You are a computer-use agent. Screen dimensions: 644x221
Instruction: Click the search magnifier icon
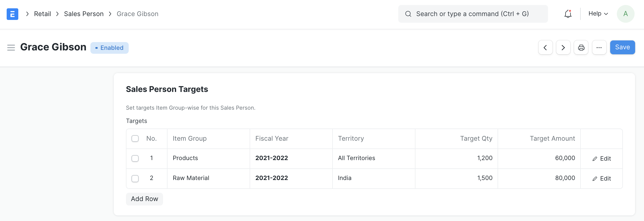pyautogui.click(x=408, y=14)
